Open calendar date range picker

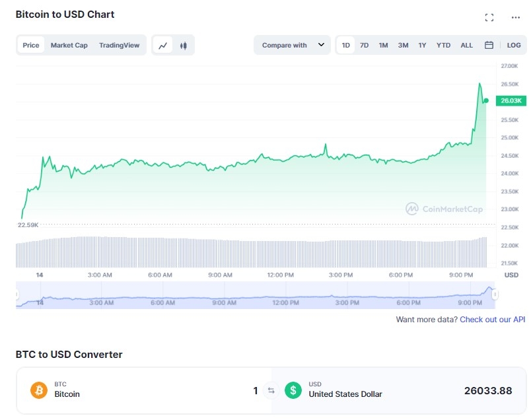[489, 45]
